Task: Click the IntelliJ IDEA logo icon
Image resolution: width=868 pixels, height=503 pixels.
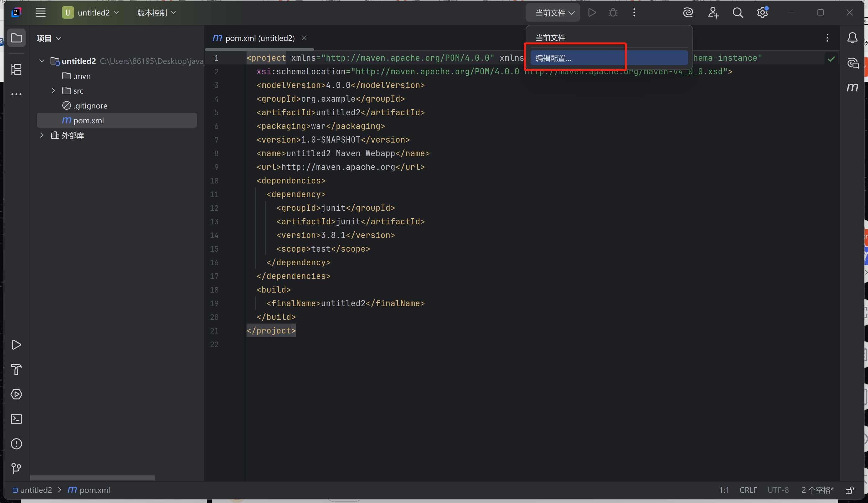Action: (16, 13)
